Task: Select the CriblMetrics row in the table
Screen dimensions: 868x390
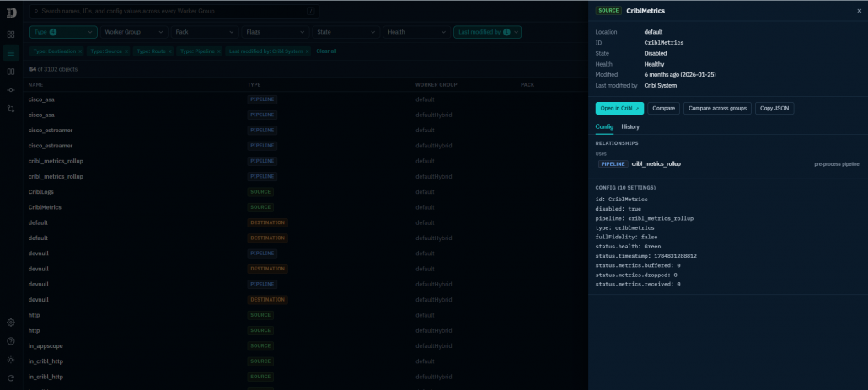Action: coord(306,207)
